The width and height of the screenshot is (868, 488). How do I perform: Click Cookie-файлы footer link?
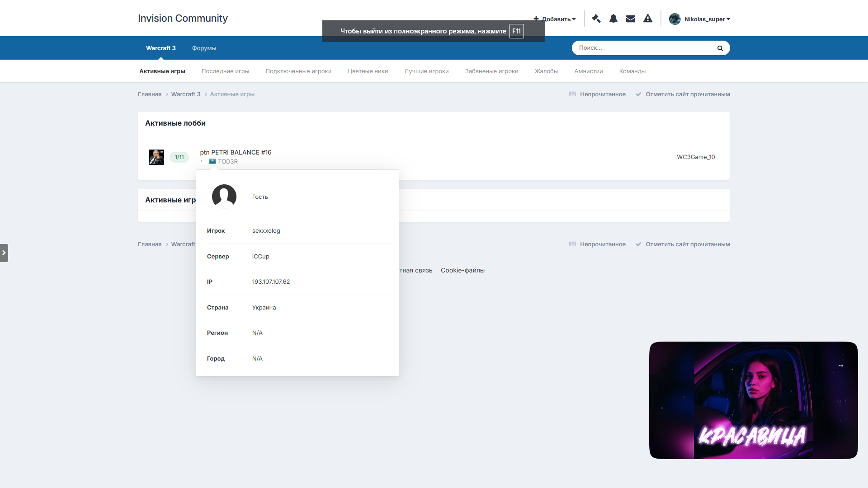tap(462, 270)
